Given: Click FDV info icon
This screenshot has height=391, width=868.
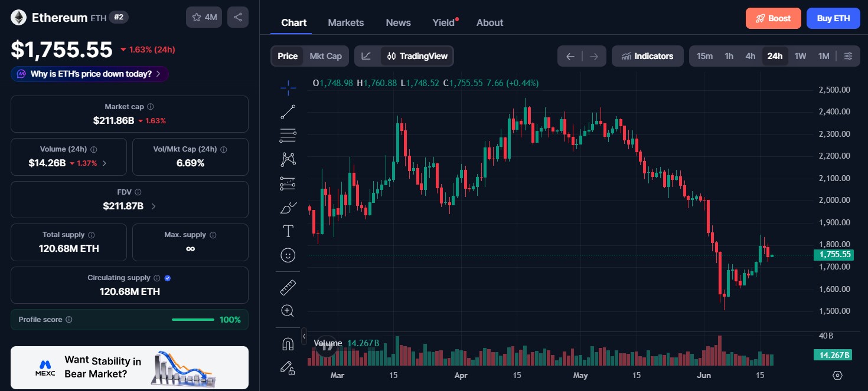Looking at the screenshot, I should pos(138,192).
